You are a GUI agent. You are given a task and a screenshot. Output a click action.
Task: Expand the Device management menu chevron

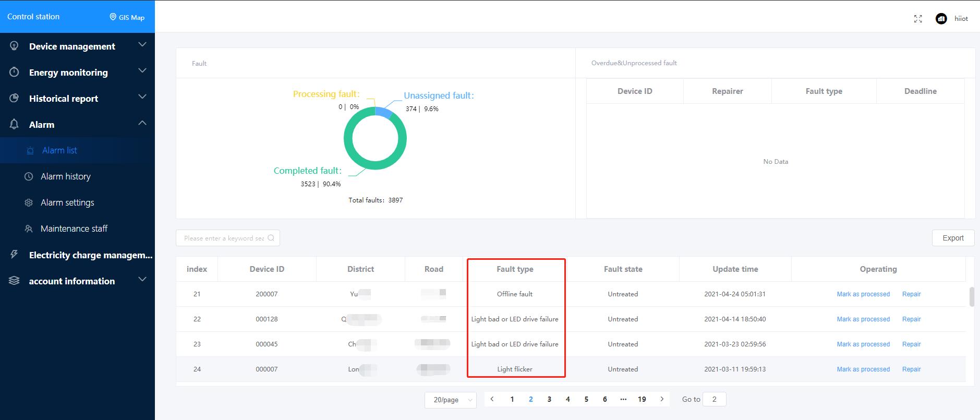(142, 45)
